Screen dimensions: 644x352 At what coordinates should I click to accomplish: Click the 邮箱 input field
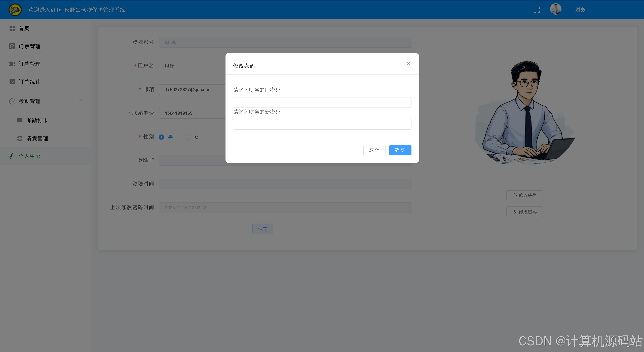[192, 90]
